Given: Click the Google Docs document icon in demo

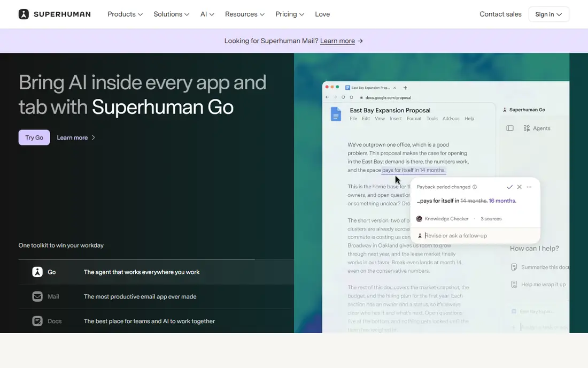Looking at the screenshot, I should click(336, 114).
